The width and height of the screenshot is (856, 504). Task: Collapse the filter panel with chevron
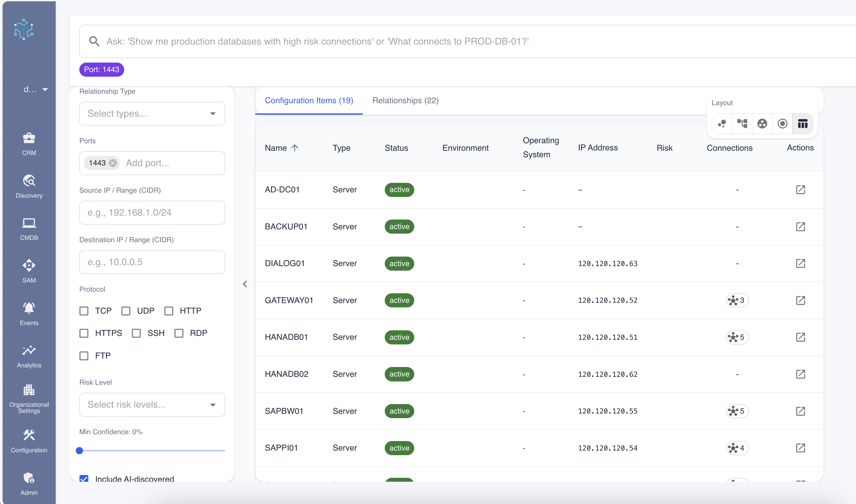pos(245,284)
